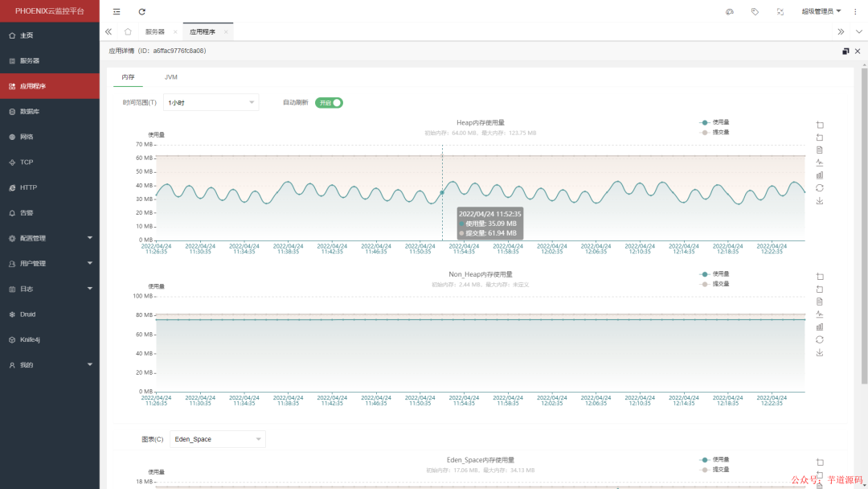Click the PHOENIX云监控平台 logo
This screenshot has width=868, height=489.
click(50, 11)
